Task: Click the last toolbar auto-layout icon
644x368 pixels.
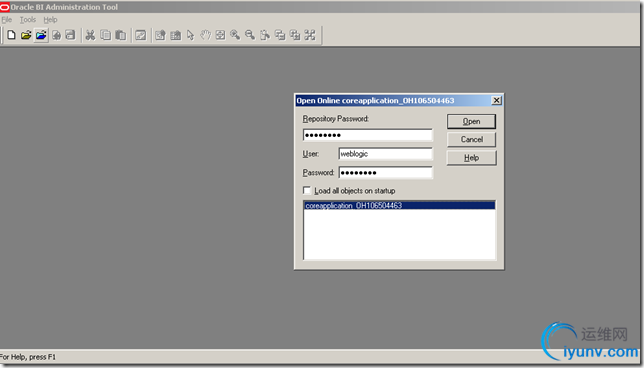Action: 310,35
